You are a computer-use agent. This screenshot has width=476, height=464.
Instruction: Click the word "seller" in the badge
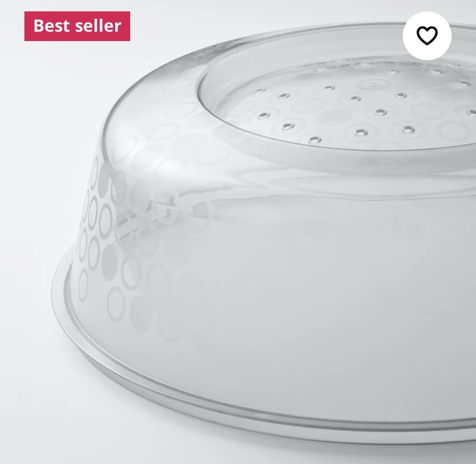click(98, 26)
